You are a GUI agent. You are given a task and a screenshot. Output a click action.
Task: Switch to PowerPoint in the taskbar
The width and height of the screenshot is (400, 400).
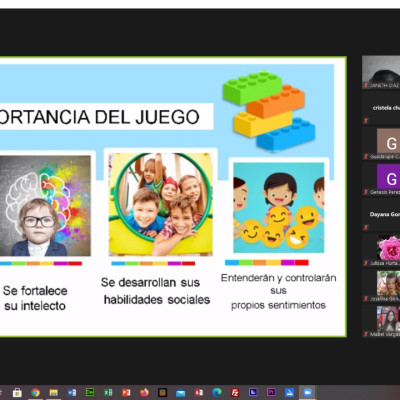(126, 393)
